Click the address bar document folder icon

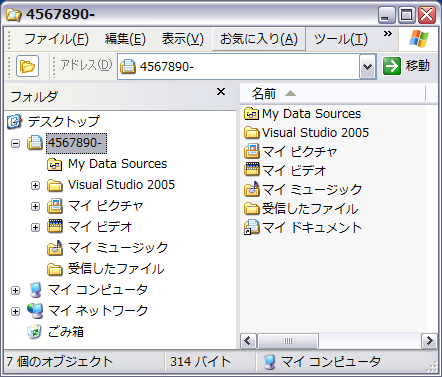tap(128, 66)
